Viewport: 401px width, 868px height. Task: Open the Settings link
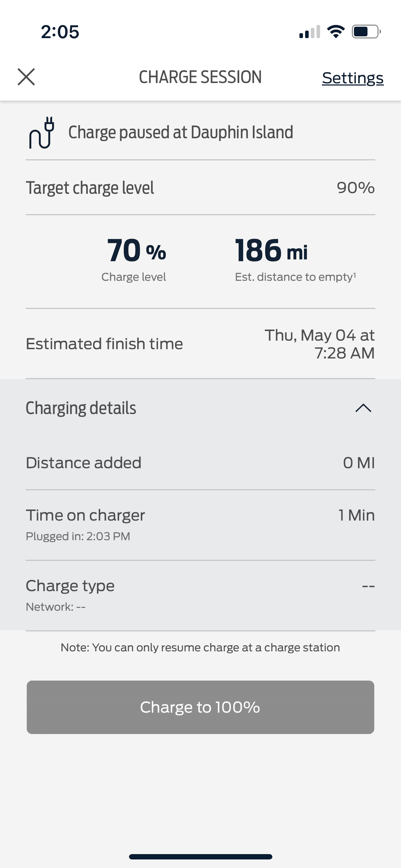(x=353, y=78)
